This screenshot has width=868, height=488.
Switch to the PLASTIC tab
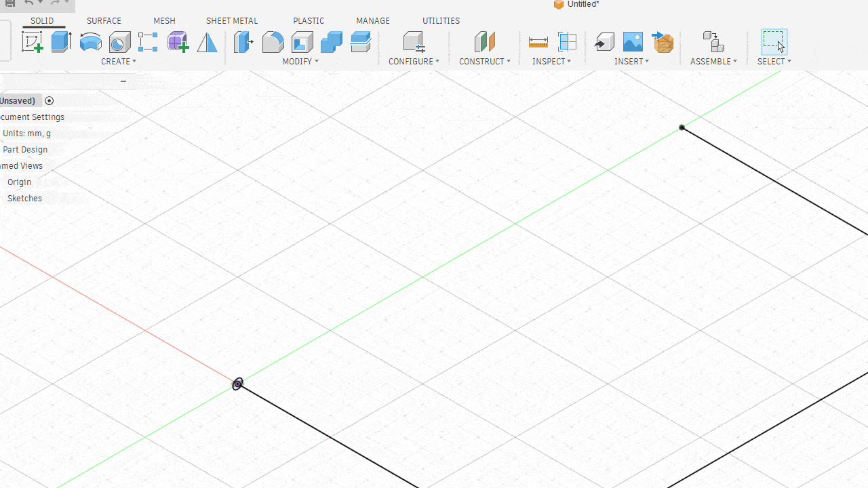pos(309,21)
